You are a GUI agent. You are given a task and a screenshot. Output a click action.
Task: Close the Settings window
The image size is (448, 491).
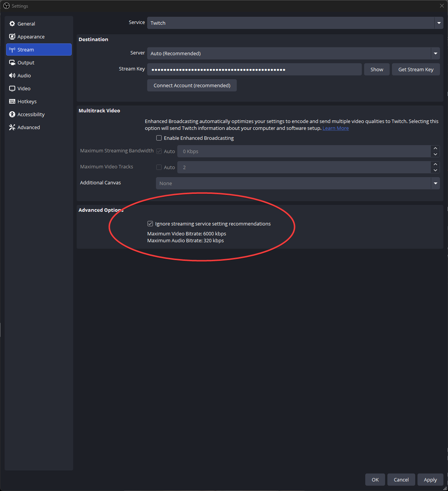[x=441, y=6]
